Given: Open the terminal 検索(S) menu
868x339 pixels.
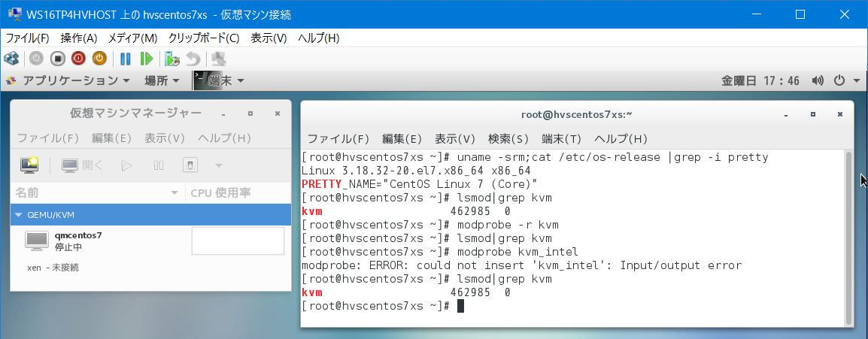Looking at the screenshot, I should (508, 138).
